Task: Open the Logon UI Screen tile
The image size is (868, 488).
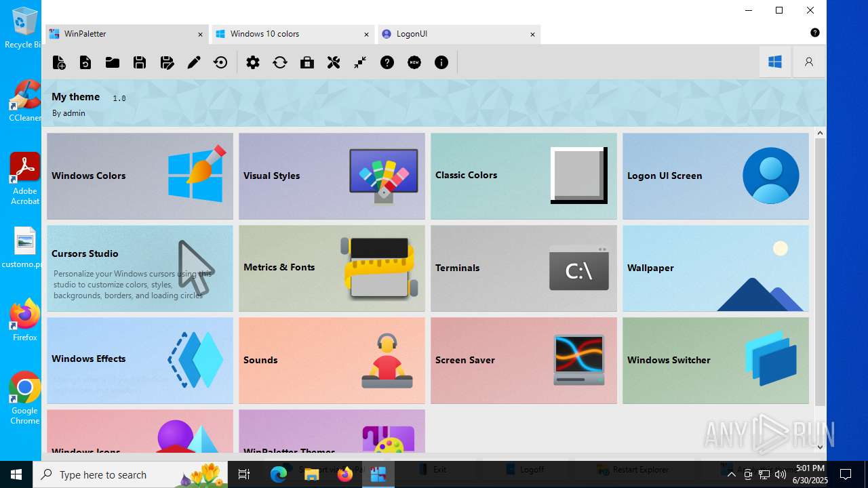Action: 715,176
